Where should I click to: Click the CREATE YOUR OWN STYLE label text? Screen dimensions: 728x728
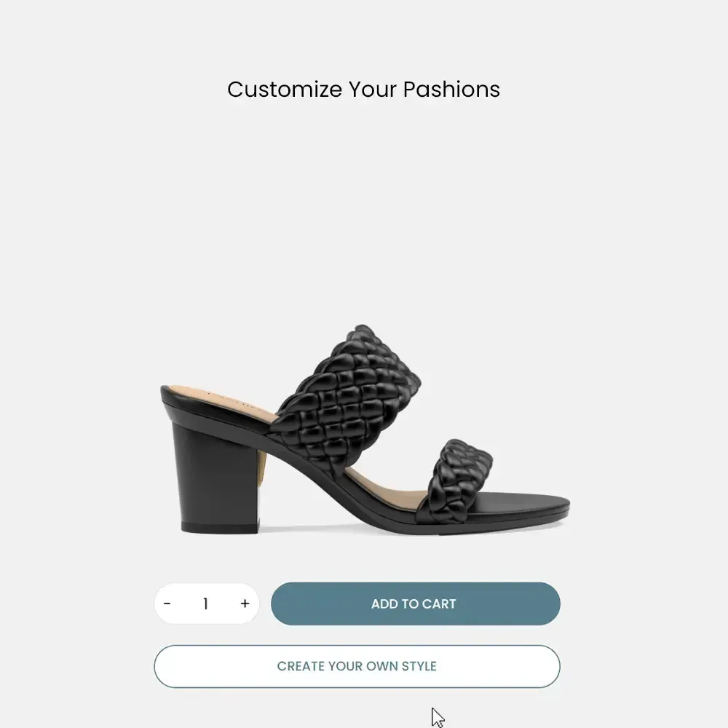[x=357, y=666]
